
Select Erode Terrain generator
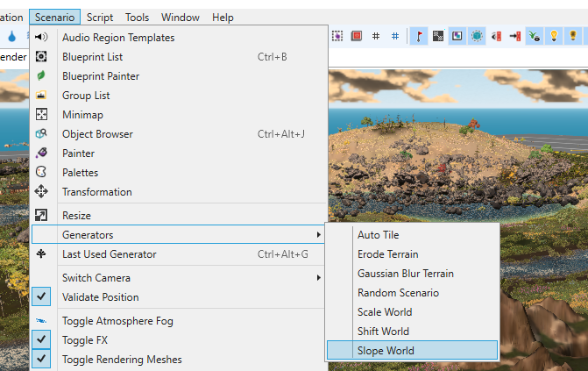[412, 253]
